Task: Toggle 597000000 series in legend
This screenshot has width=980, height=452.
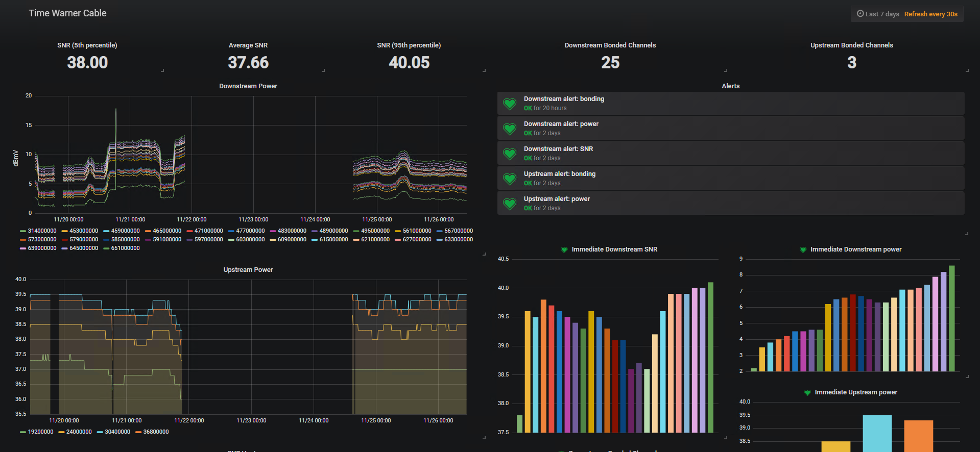Action: coord(209,240)
